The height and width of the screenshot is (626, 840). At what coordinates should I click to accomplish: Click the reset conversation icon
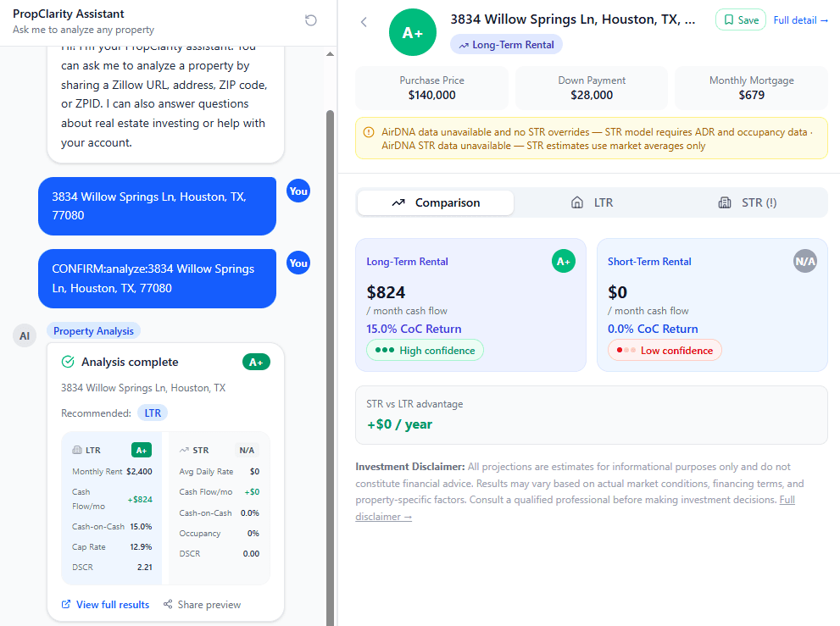coord(310,20)
